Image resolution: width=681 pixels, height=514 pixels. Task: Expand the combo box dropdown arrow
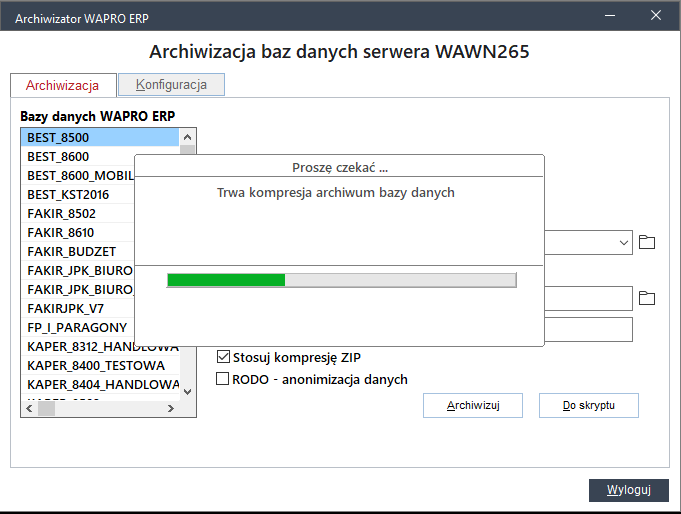point(624,242)
